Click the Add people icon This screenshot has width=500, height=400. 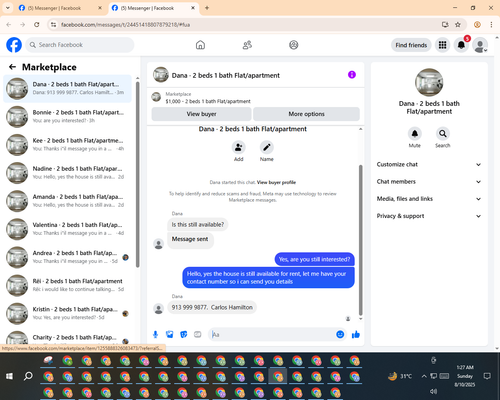[239, 147]
